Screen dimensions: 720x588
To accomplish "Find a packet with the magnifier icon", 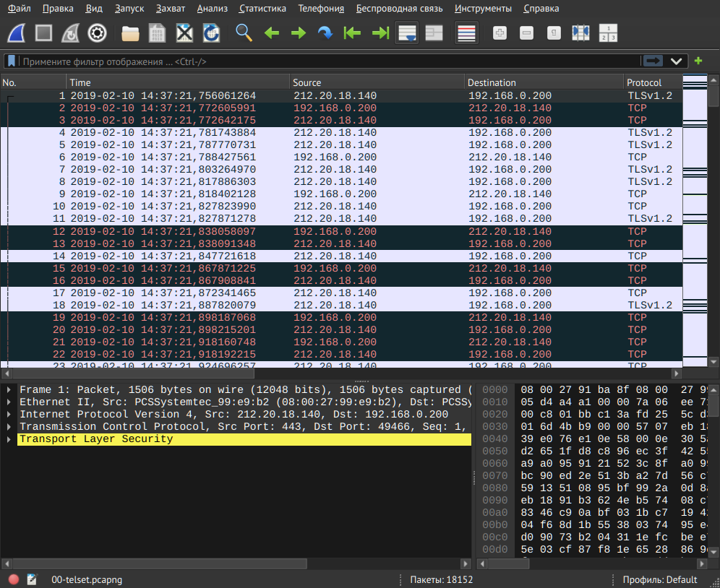I will [244, 33].
